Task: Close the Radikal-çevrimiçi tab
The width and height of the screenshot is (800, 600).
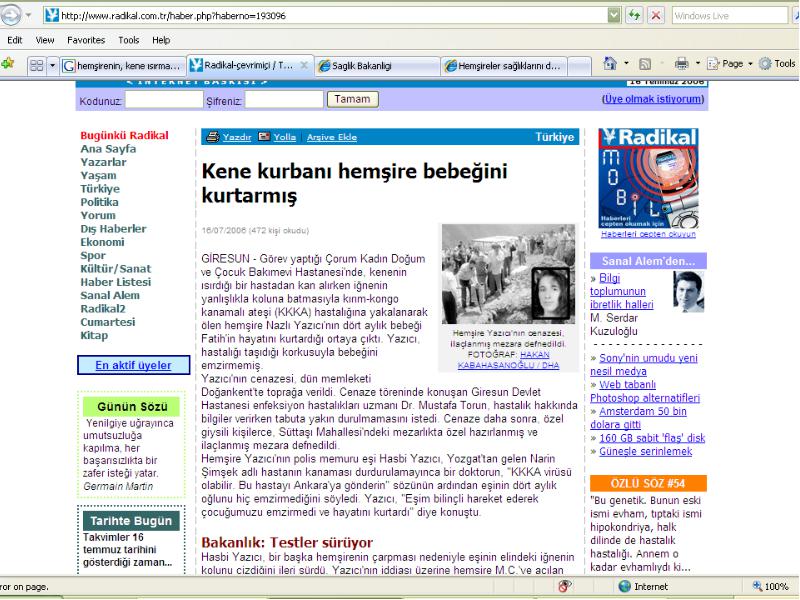Action: click(304, 65)
